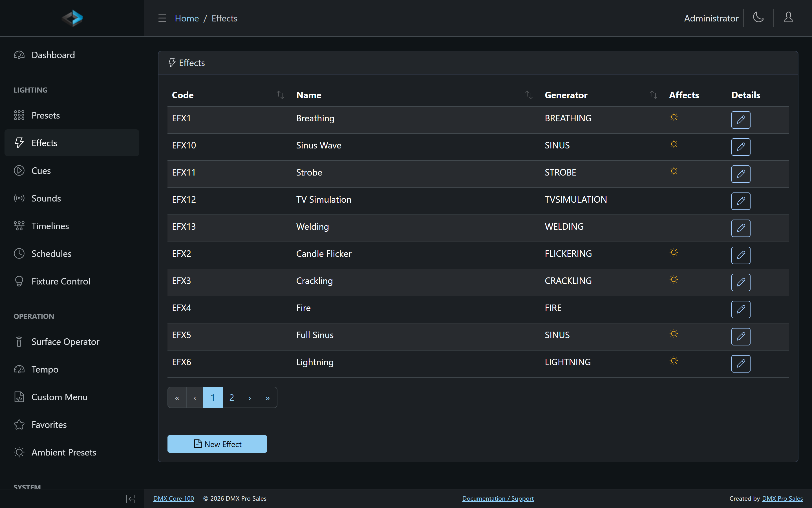Open Custom Menu in the sidebar
This screenshot has width=812, height=508.
tap(72, 397)
